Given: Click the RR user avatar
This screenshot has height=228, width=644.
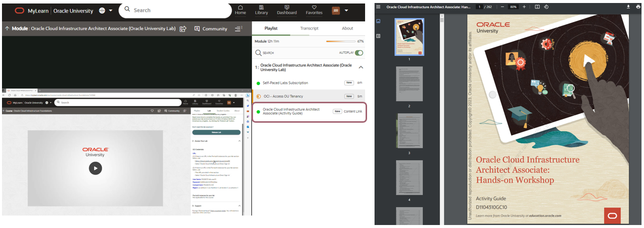Looking at the screenshot, I should (336, 10).
